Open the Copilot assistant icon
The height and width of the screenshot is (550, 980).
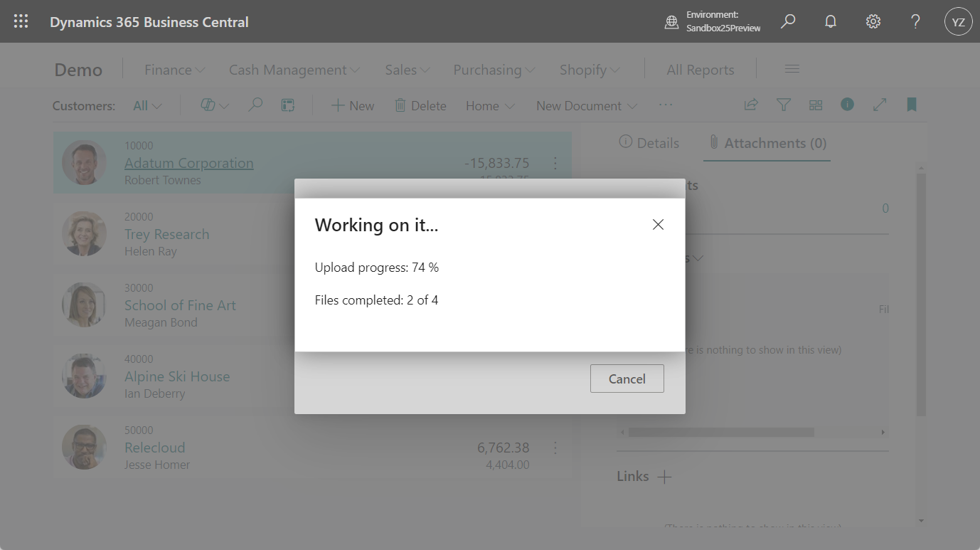click(x=208, y=105)
